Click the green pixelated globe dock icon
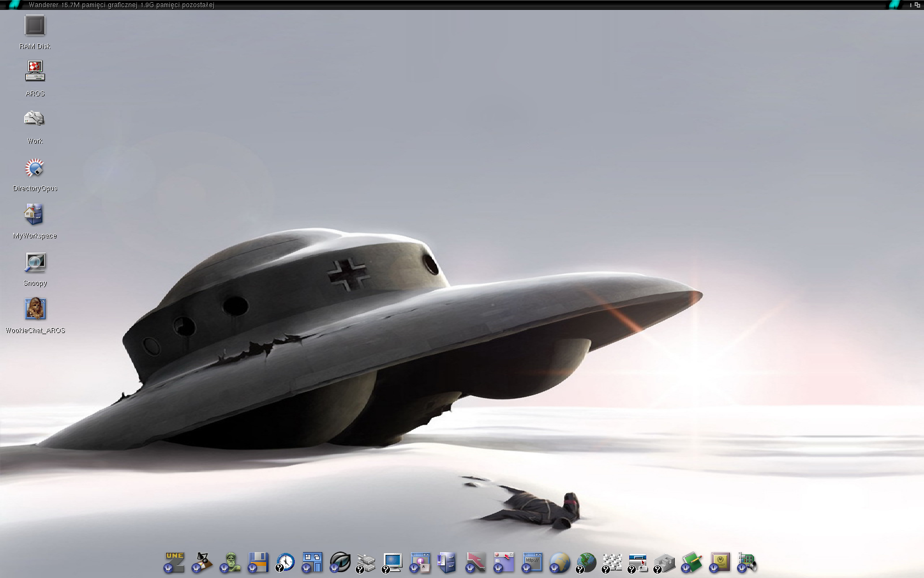 tap(586, 563)
